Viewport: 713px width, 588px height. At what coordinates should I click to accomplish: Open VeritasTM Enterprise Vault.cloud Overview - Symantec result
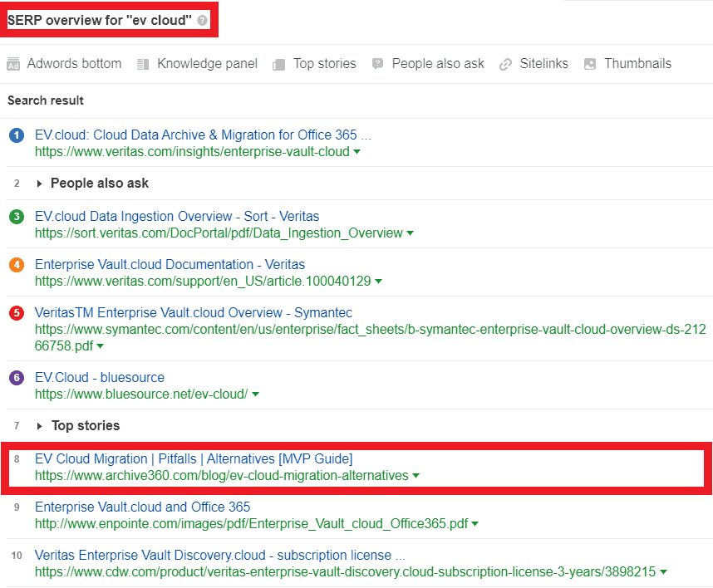click(x=194, y=312)
